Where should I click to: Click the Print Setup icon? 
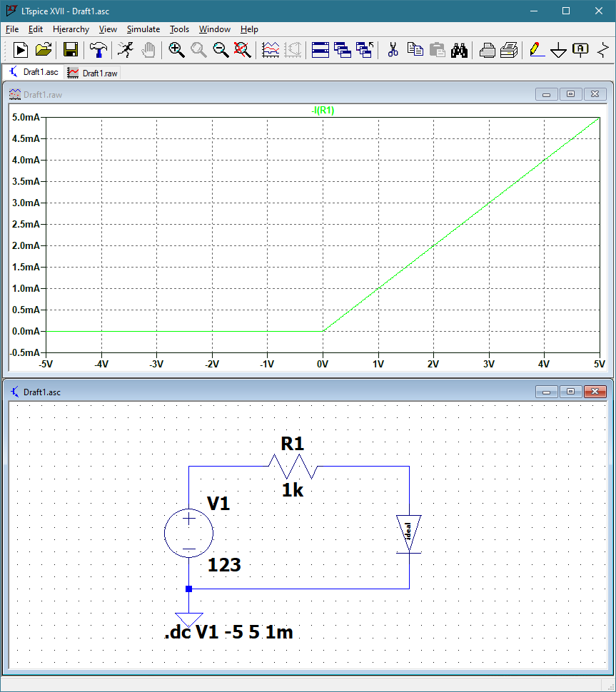(487, 50)
